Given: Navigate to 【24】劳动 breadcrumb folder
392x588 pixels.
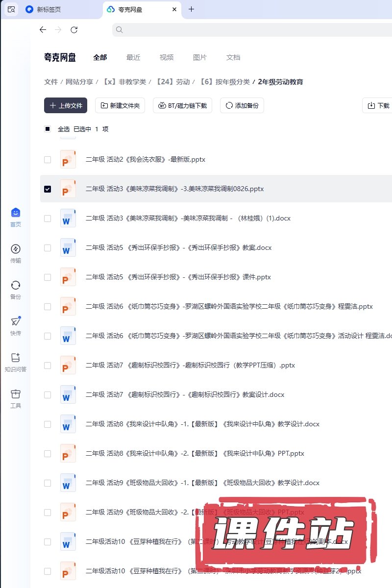Looking at the screenshot, I should [x=172, y=82].
